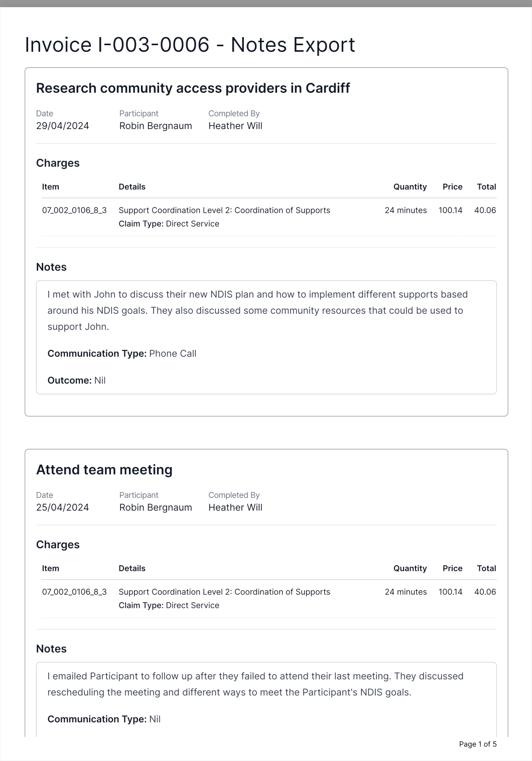Click the Research community access providers heading
The height and width of the screenshot is (761, 532).
193,88
